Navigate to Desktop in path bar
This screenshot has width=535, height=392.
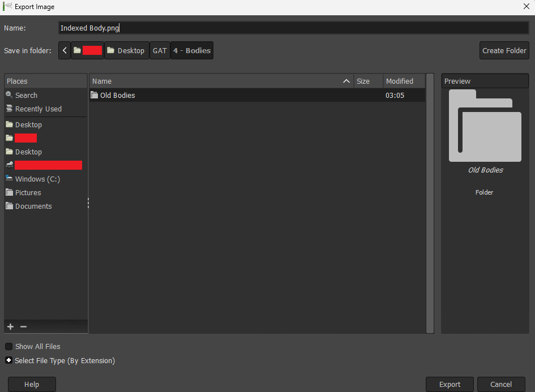[126, 50]
